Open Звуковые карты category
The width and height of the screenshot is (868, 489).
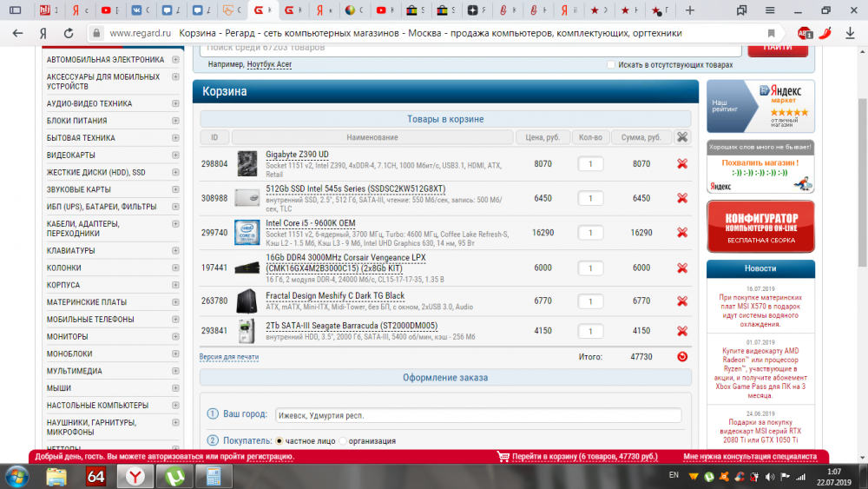[x=79, y=189]
